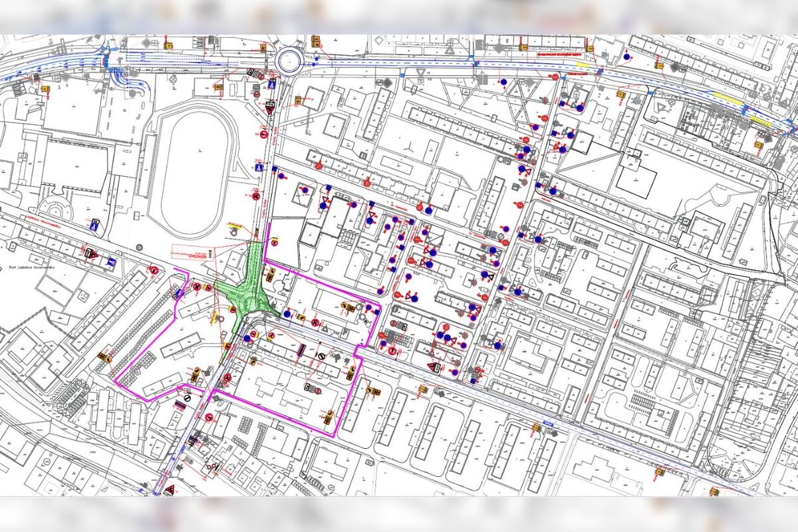The image size is (798, 532).
Task: Click the traffic signal sign inside the magenta block
Action: tap(311, 386)
